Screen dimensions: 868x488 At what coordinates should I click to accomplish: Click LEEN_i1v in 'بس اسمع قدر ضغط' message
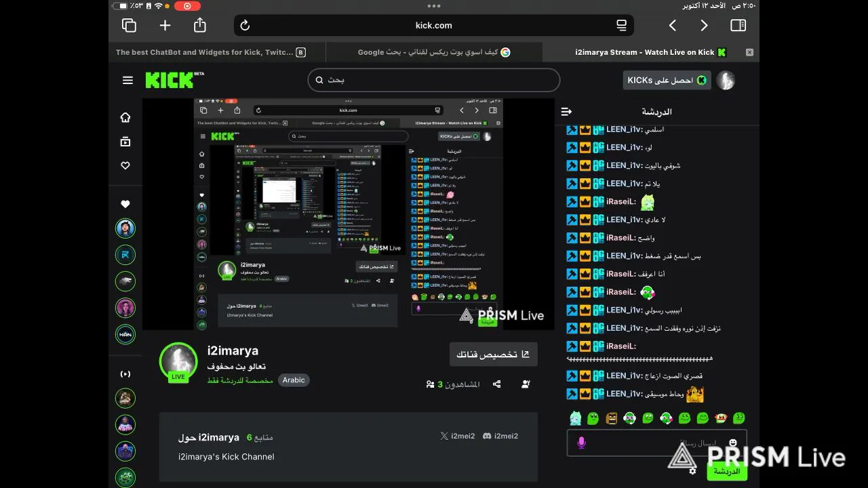pyautogui.click(x=625, y=256)
